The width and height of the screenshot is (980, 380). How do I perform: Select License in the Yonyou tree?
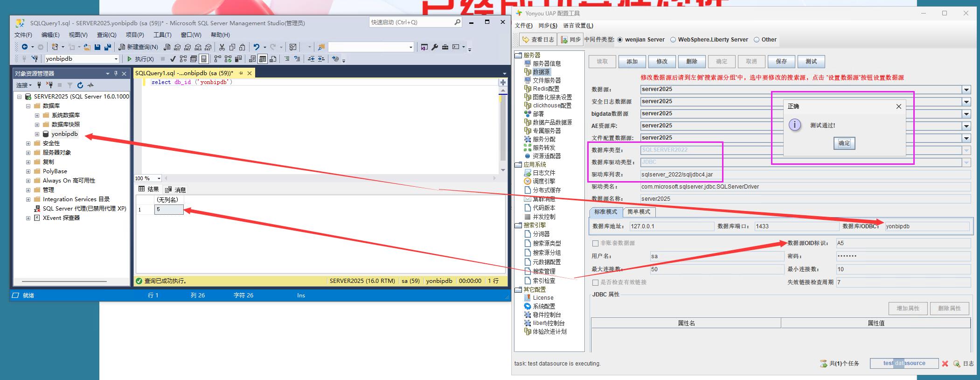click(543, 298)
